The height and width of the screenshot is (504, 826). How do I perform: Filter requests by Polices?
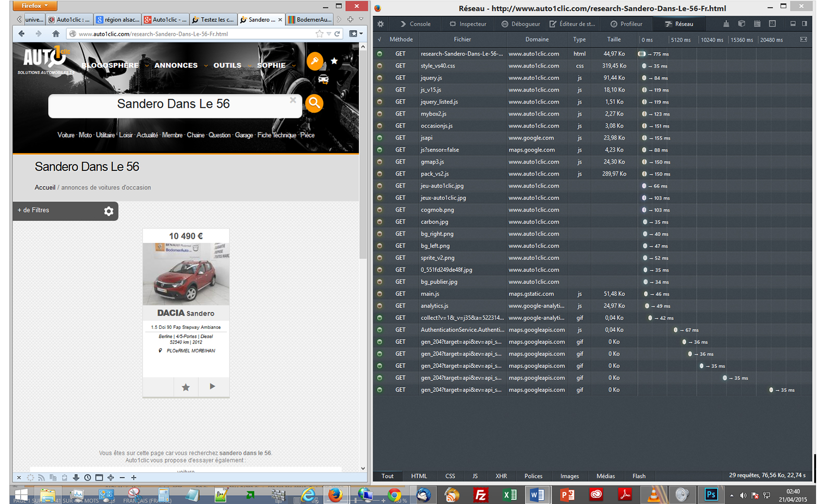[x=533, y=476]
